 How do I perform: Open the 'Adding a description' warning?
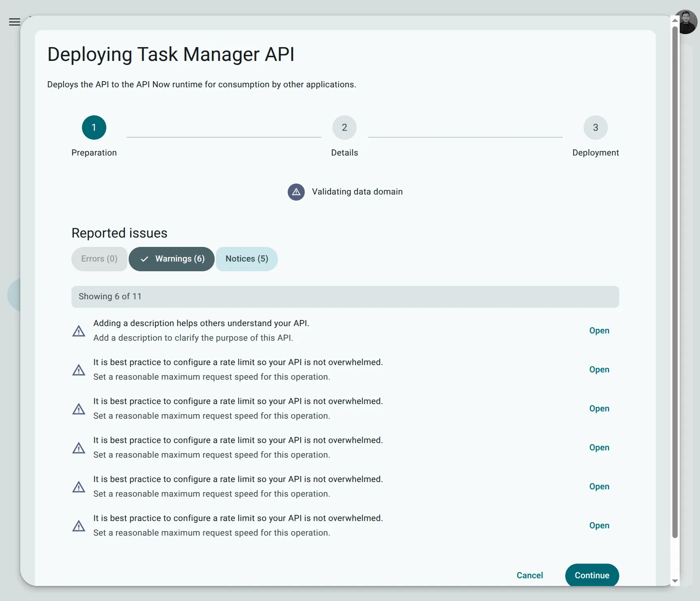pos(599,331)
